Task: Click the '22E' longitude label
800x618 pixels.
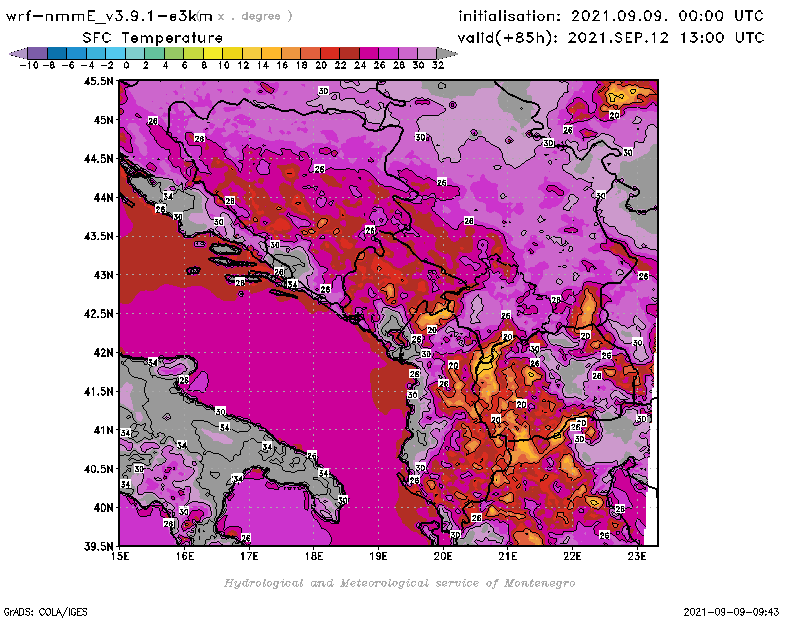Action: click(x=572, y=556)
